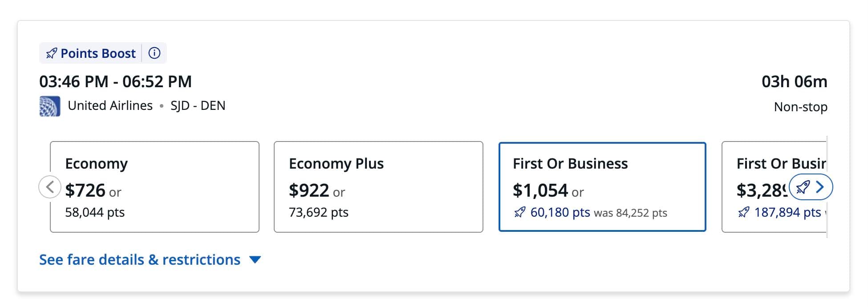The width and height of the screenshot is (868, 307).
Task: Expand fare details with the blue triangle
Action: point(255,260)
